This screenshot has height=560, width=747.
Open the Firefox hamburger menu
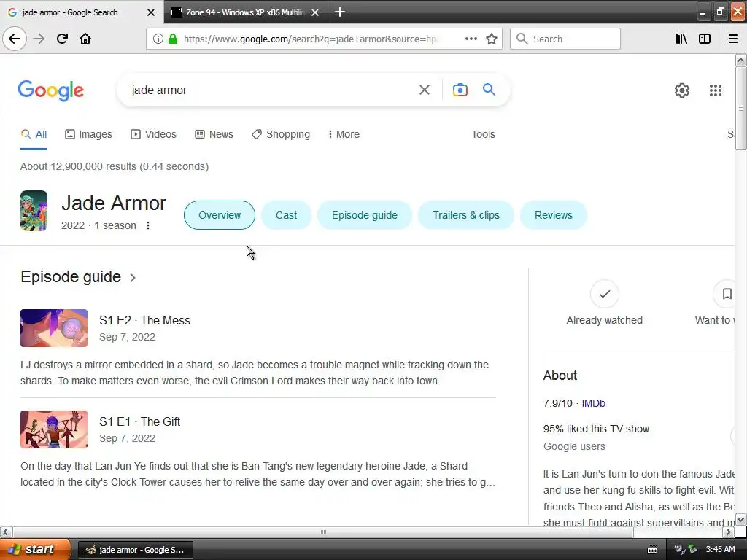(732, 39)
